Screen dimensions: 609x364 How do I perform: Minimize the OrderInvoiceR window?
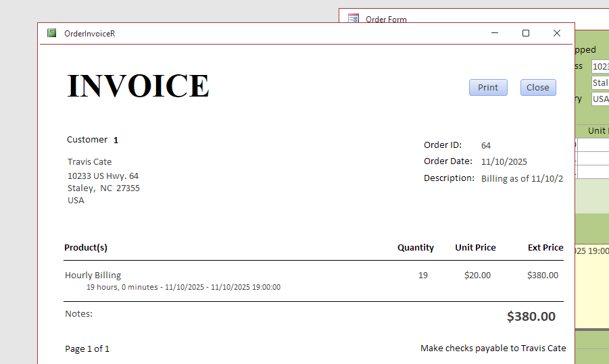[x=495, y=33]
